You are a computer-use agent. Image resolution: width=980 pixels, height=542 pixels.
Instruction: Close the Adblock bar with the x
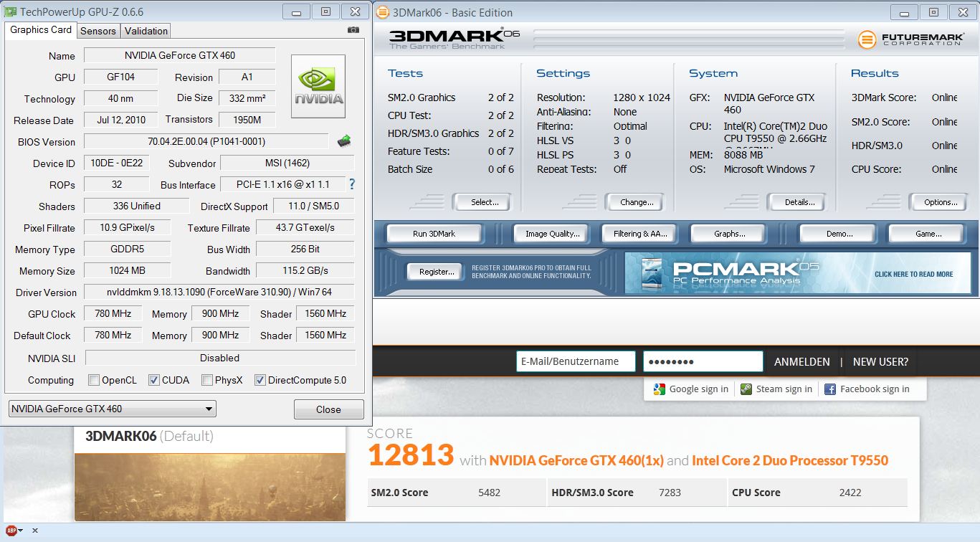(35, 531)
